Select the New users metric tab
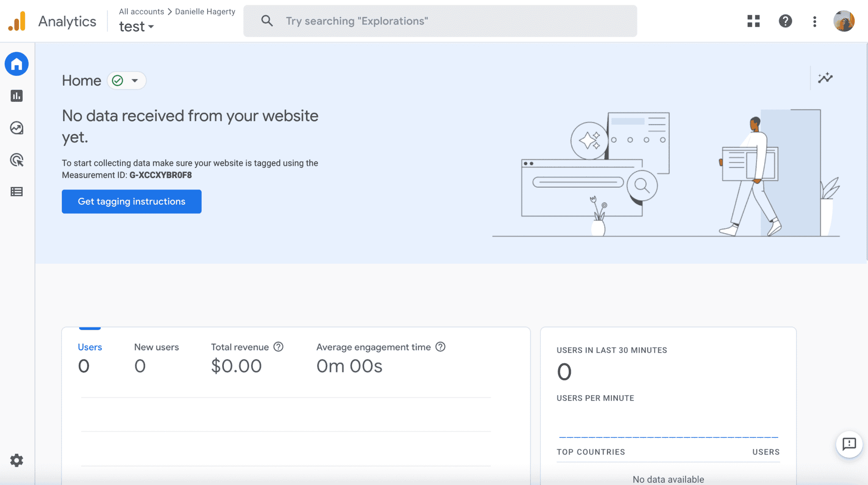Viewport: 868px width, 485px height. point(156,347)
